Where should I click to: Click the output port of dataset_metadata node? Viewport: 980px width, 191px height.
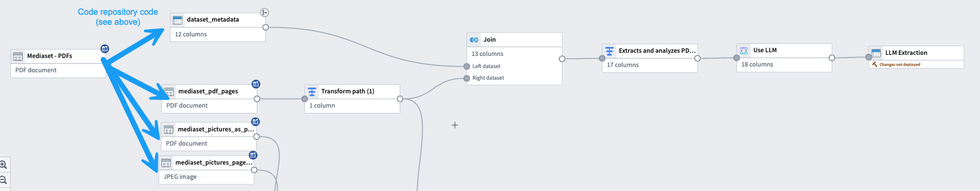265,27
